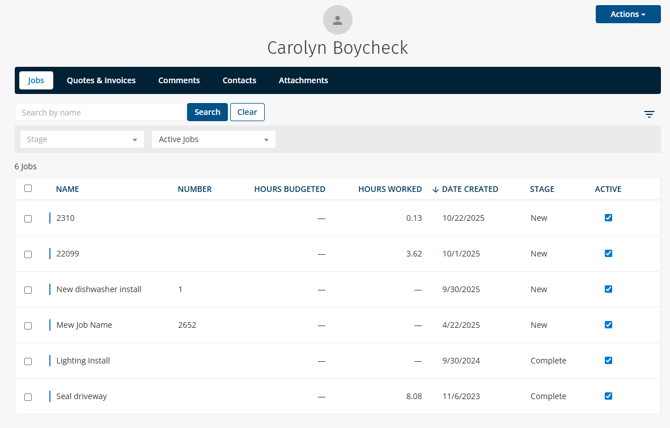
Task: Click the user profile avatar icon
Action: pos(337,20)
